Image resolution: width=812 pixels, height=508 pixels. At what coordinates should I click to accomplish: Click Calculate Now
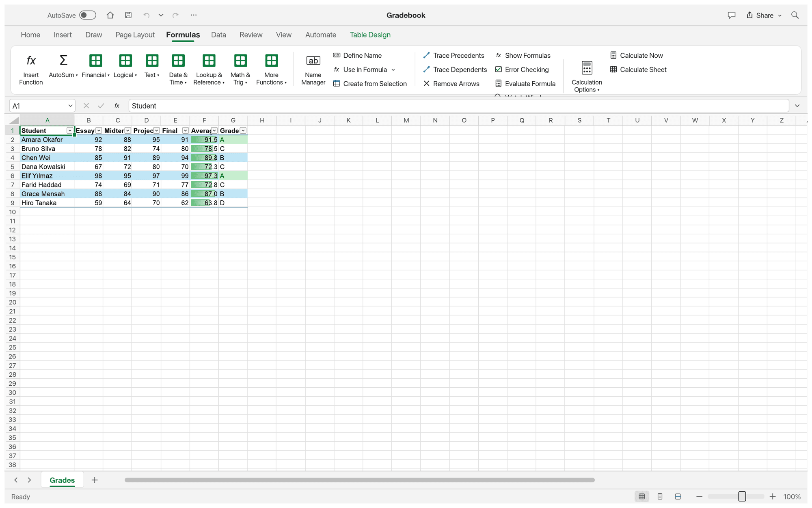[637, 55]
